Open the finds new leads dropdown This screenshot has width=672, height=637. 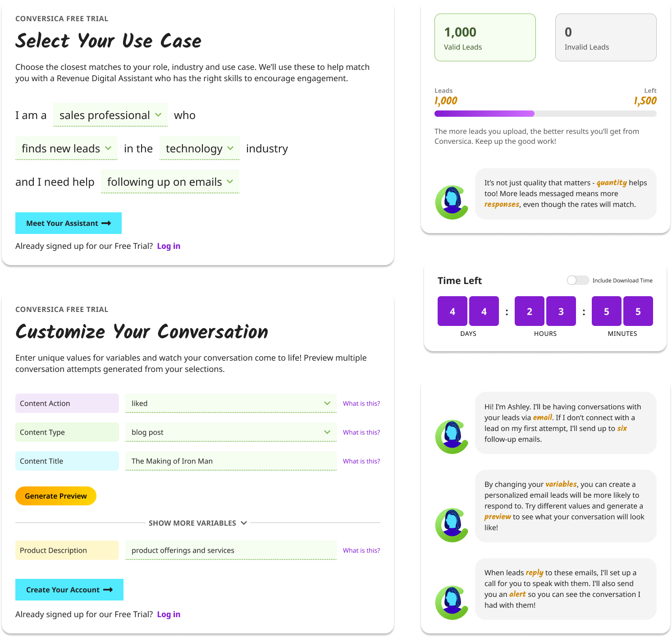tap(66, 148)
